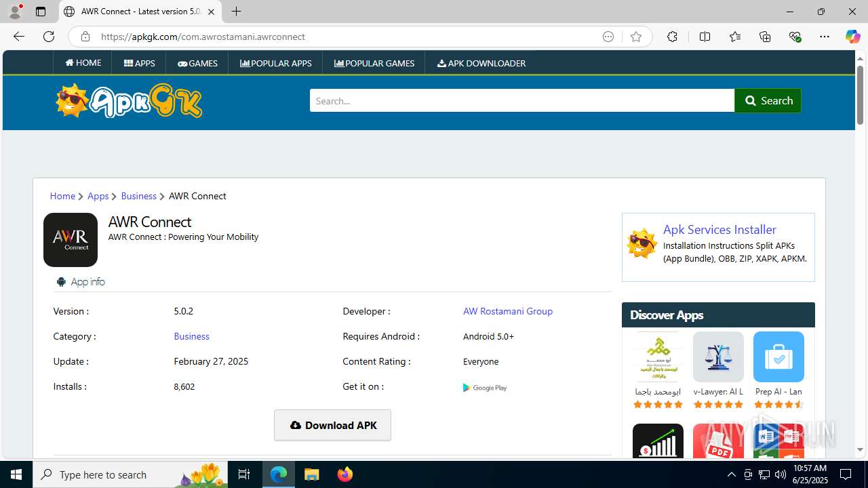Screen dimensions: 868x488
Task: Open the Business category link
Action: 191,336
